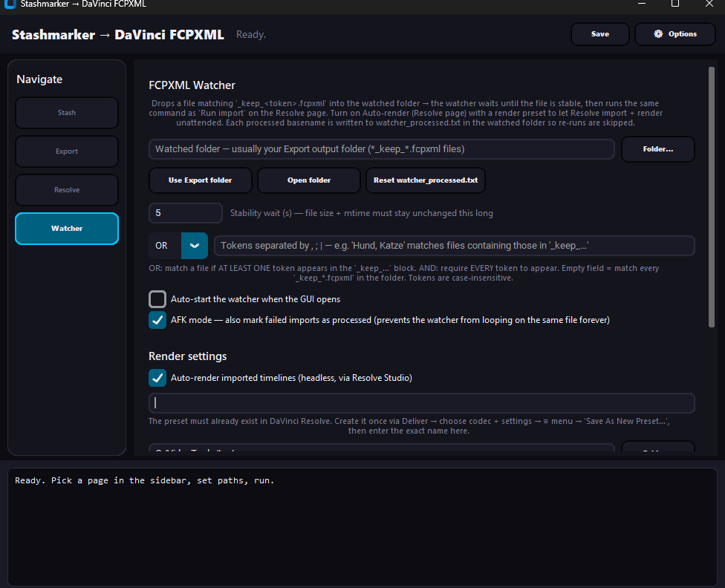This screenshot has height=588, width=725.
Task: Click the Stability wait seconds field
Action: coord(185,213)
